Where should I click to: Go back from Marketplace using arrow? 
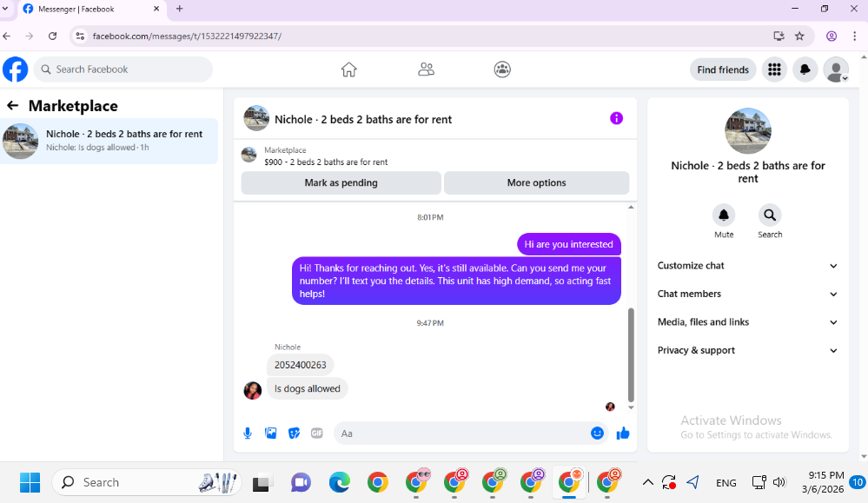click(13, 106)
